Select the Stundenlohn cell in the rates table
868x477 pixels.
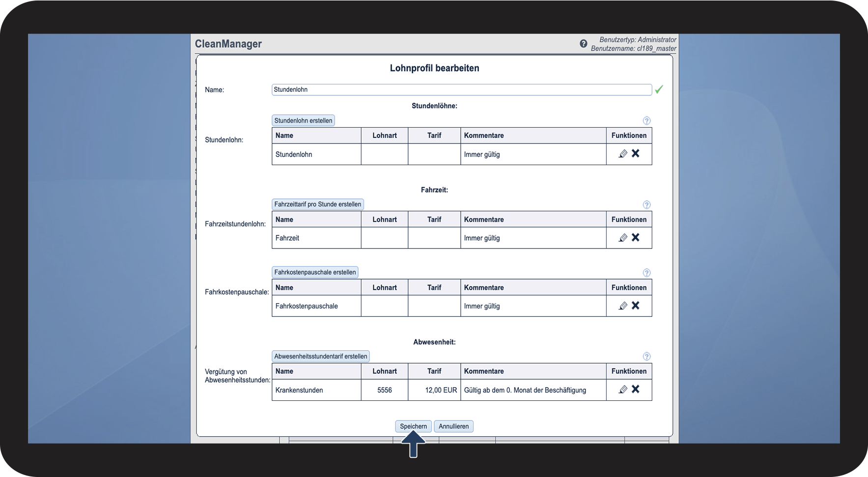316,154
